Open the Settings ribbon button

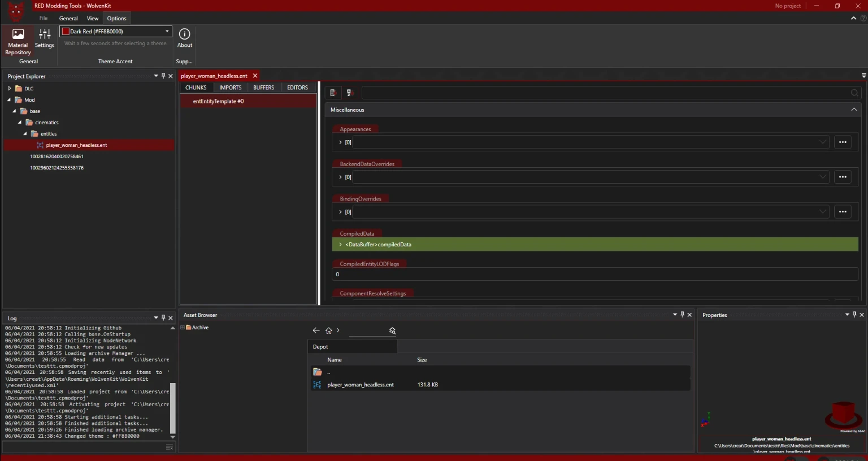45,38
